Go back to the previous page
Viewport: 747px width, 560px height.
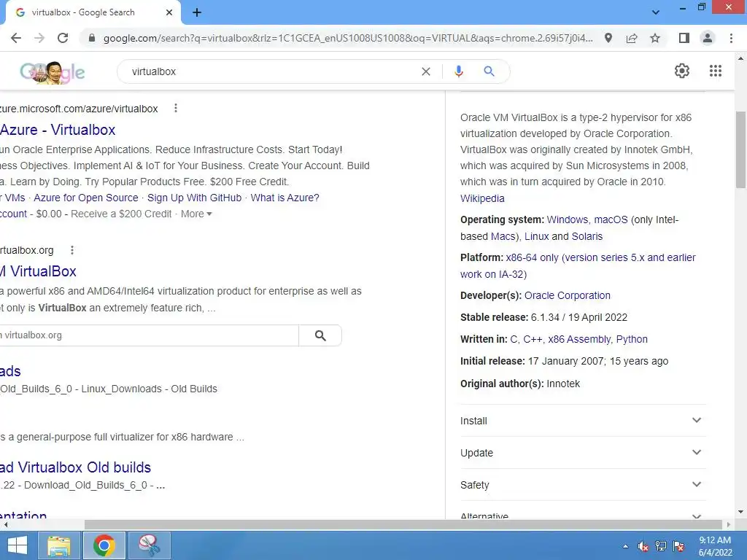click(x=16, y=38)
